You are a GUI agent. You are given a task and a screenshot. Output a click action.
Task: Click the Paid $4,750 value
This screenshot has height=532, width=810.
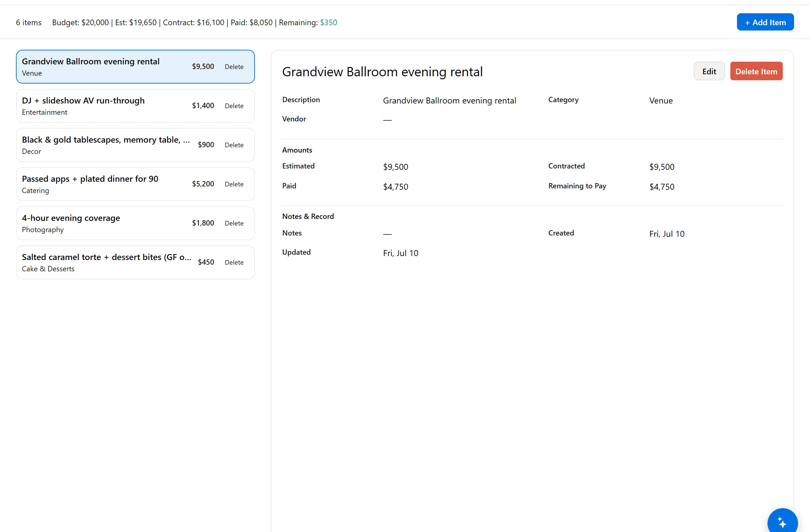click(x=395, y=187)
